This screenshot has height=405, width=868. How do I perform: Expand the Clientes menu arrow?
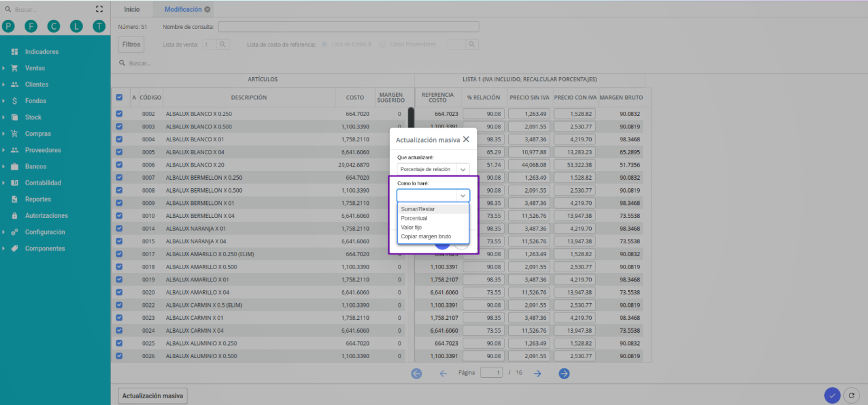4,85
